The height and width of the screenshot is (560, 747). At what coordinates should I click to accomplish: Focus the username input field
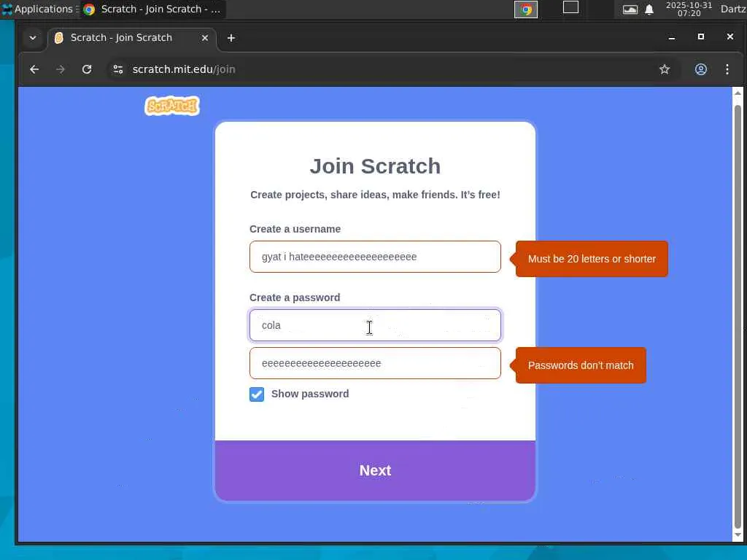375,257
